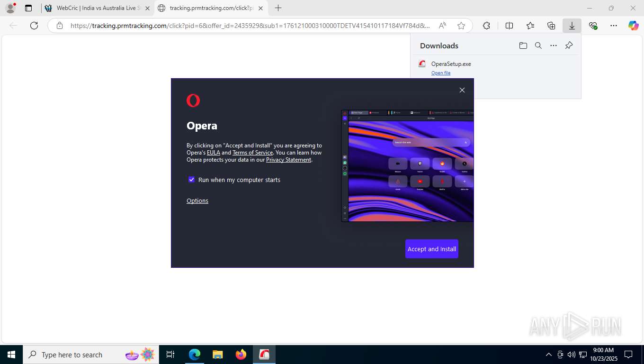The image size is (644, 364).
Task: Open the Extensions puzzle icon
Action: 486,26
